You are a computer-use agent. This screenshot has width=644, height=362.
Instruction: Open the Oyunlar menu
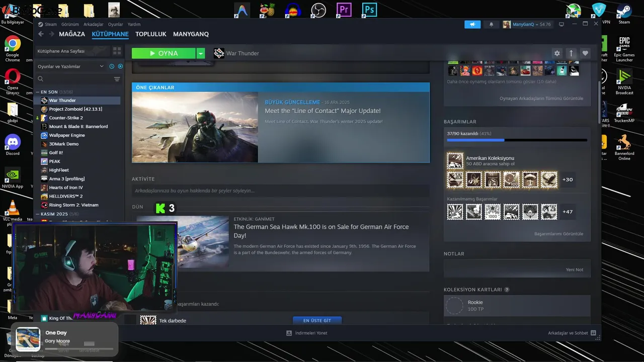pos(115,24)
